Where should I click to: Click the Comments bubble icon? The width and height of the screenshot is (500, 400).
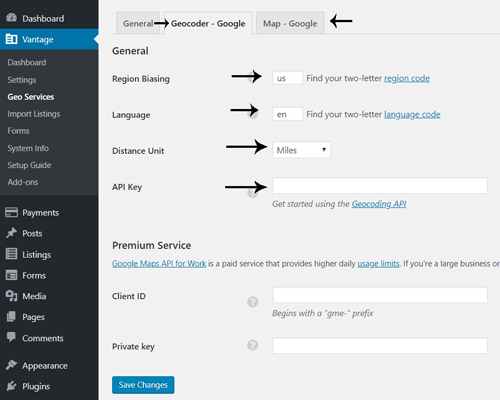[x=11, y=337]
